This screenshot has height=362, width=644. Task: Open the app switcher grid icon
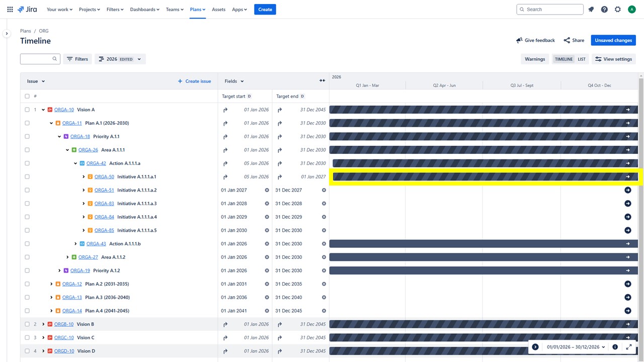pyautogui.click(x=10, y=9)
